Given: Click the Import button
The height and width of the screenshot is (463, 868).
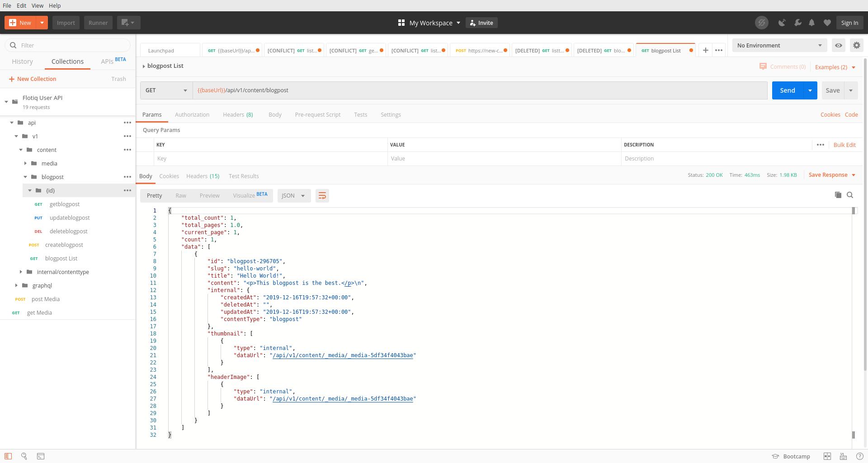Looking at the screenshot, I should (66, 23).
